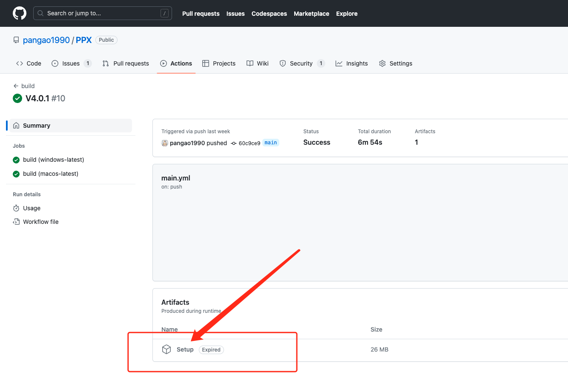Open the Projects tab
Screen dimensions: 568x392
click(x=219, y=63)
